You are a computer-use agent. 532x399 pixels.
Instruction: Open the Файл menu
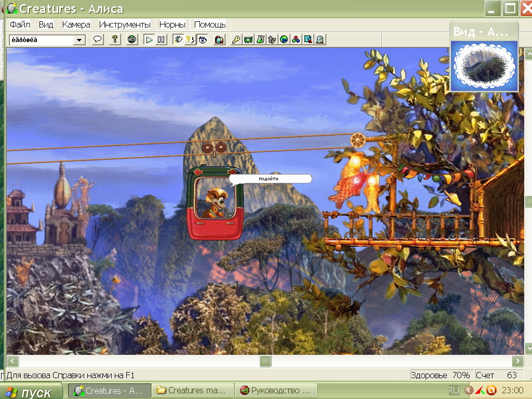[20, 24]
